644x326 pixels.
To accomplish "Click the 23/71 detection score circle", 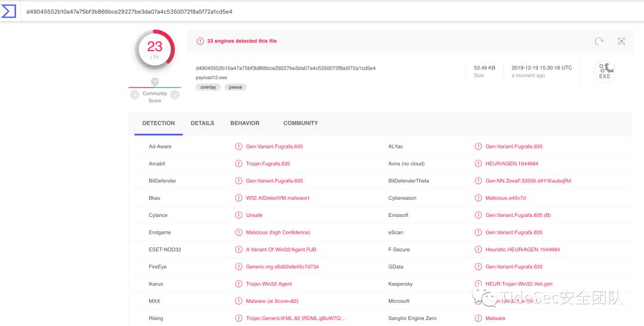I will pos(155,49).
